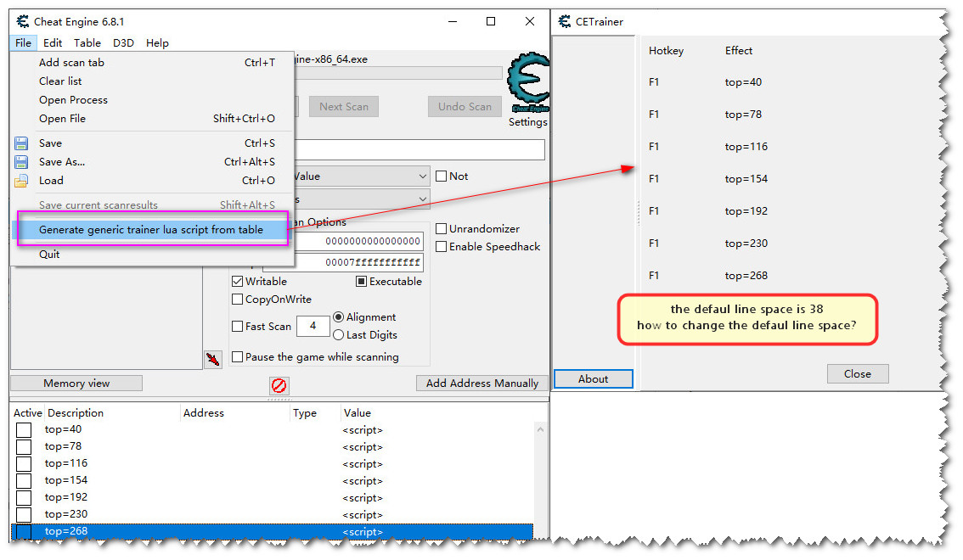The height and width of the screenshot is (560, 963).
Task: Click the red arrow add-to-list icon
Action: point(213,360)
